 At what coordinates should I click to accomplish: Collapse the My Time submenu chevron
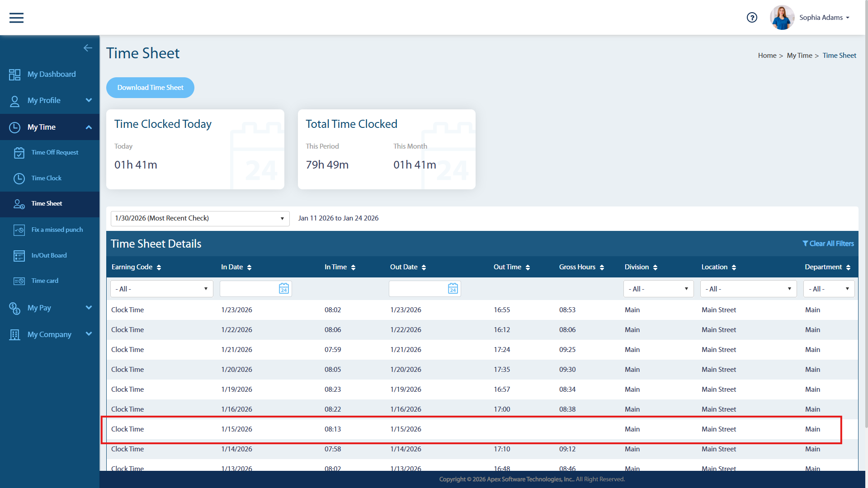coord(89,127)
